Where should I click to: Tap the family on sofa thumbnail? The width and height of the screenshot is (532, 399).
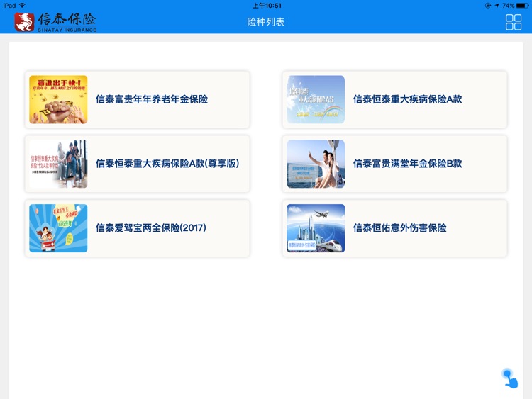coord(58,164)
